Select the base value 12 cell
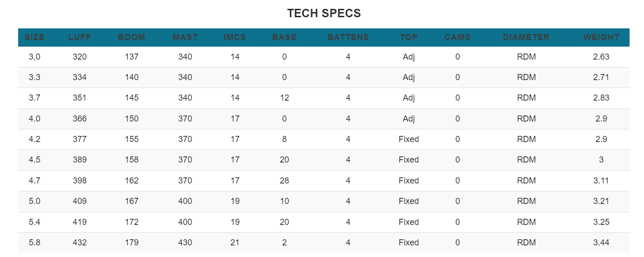Screen dimensions: 644x257 (x=285, y=98)
